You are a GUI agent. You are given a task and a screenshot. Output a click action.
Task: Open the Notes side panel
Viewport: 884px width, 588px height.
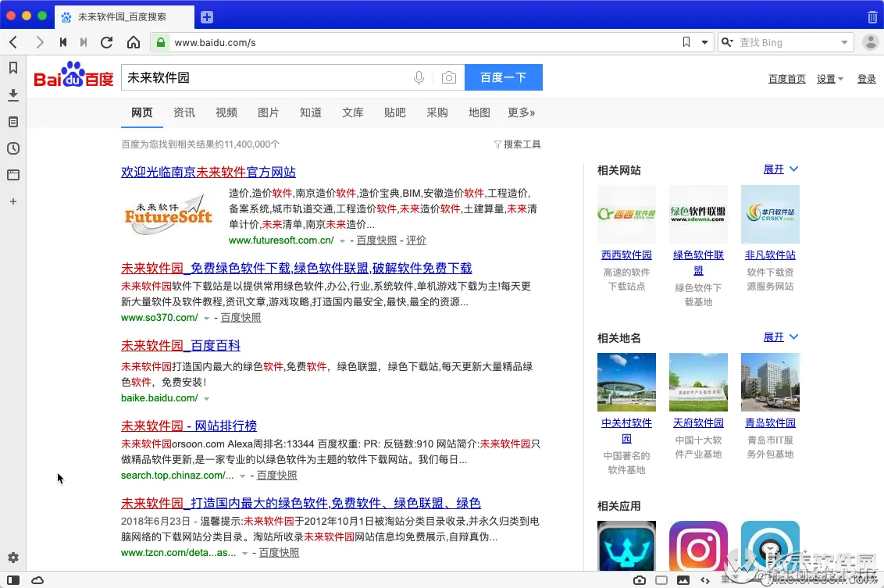click(13, 122)
